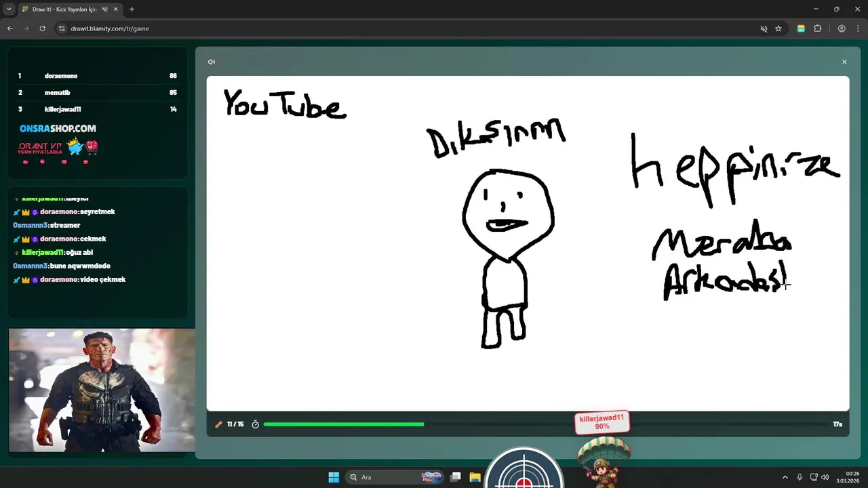Image resolution: width=868 pixels, height=488 pixels.
Task: Click the sword badge beside doraemono:cekmek
Action: click(17, 239)
